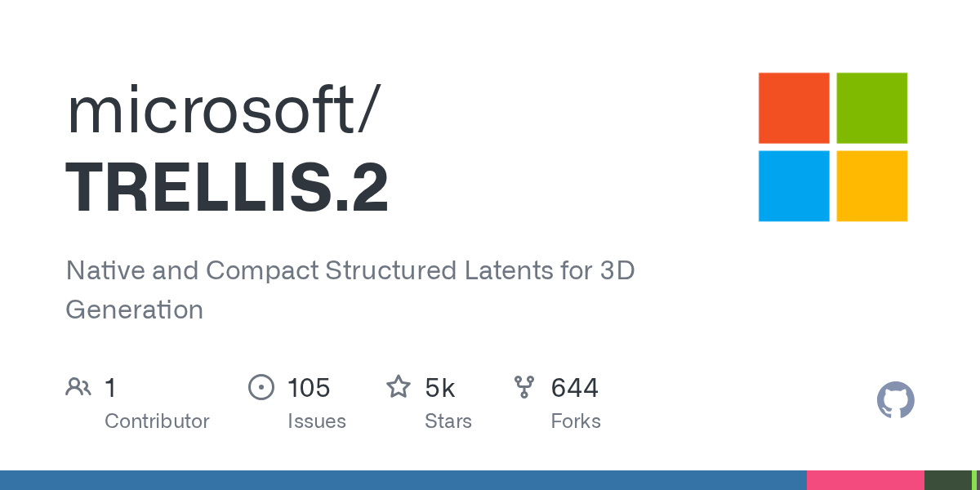Click the 644 forks count
The height and width of the screenshot is (490, 980).
pos(575,387)
